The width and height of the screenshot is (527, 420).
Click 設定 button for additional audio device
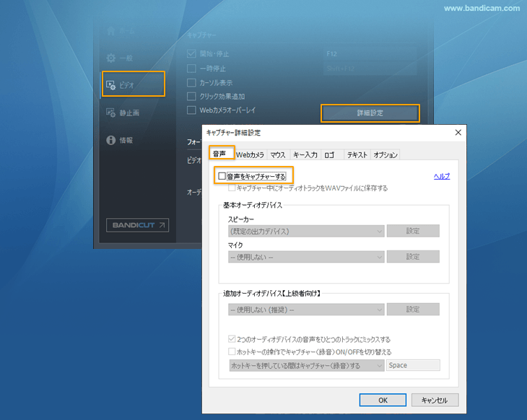point(413,309)
